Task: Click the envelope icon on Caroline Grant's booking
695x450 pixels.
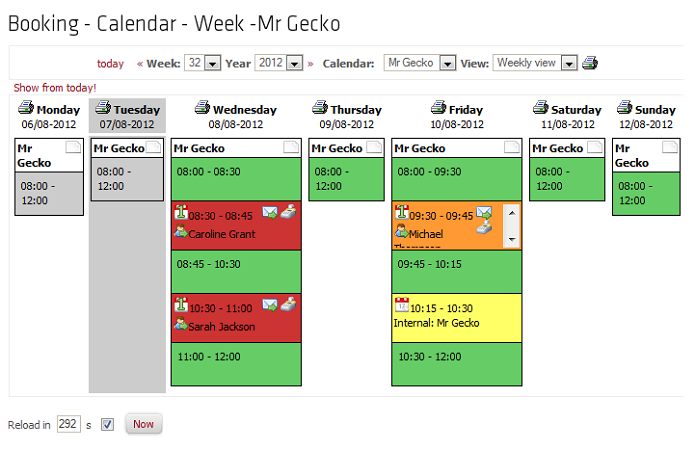Action: coord(270,213)
